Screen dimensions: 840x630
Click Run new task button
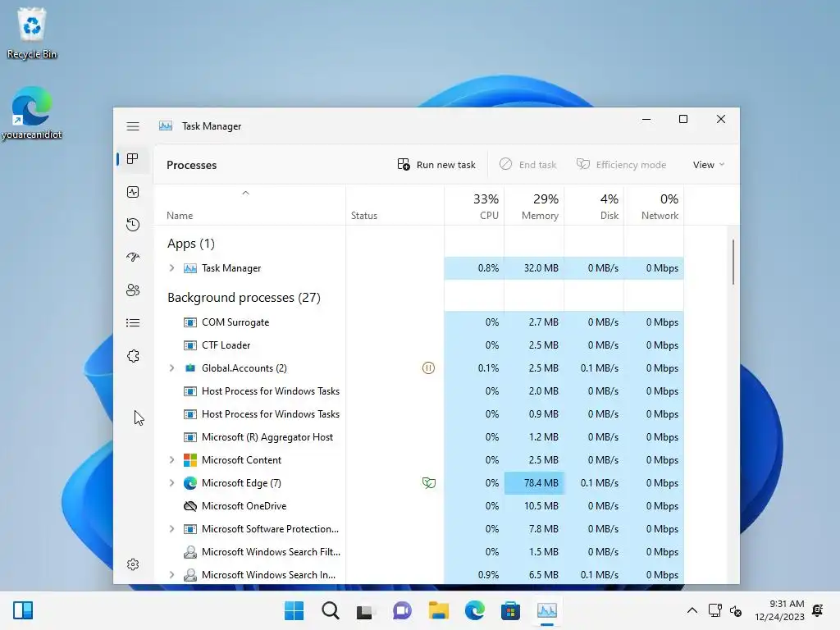tap(436, 165)
